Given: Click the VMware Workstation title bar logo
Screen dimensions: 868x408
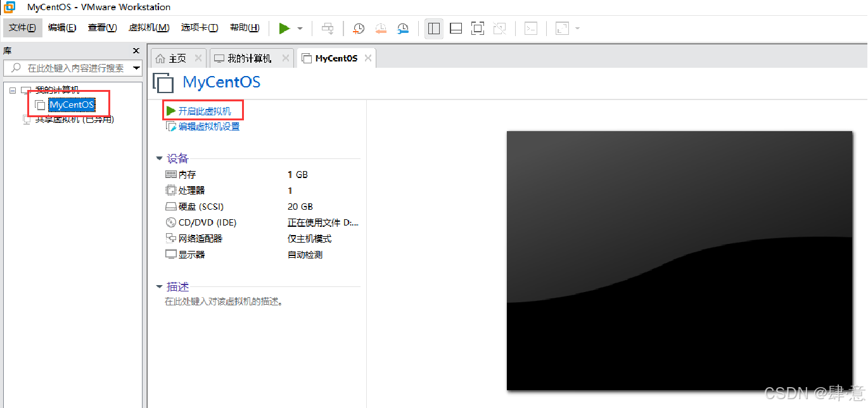Looking at the screenshot, I should pyautogui.click(x=10, y=7).
